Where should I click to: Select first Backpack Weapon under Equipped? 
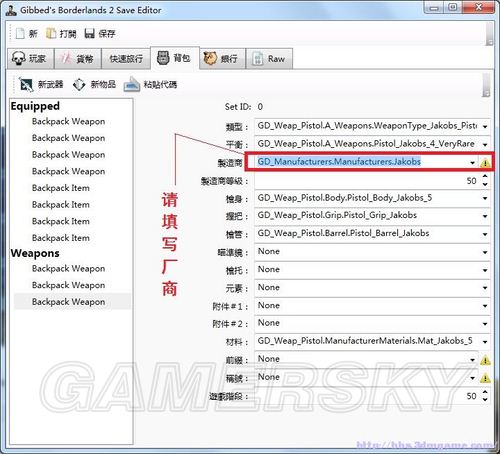coord(68,122)
